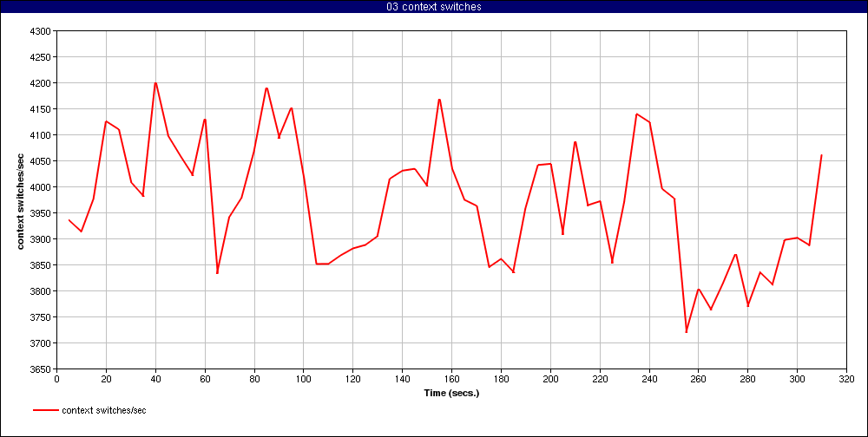The image size is (868, 437).
Task: Click the 3850 y-axis tick label
Action: tap(42, 265)
